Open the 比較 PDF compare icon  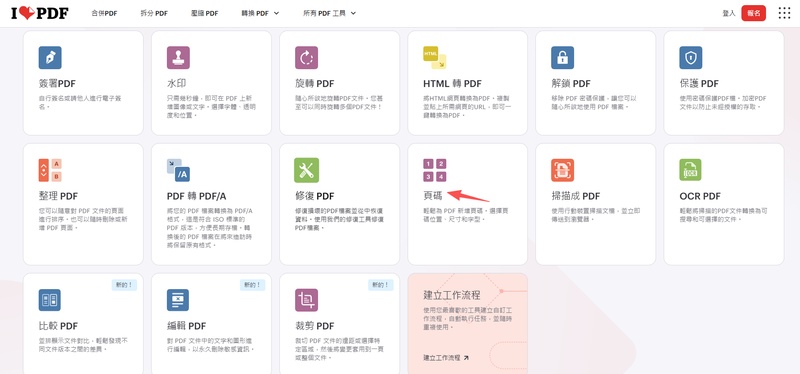pos(50,300)
